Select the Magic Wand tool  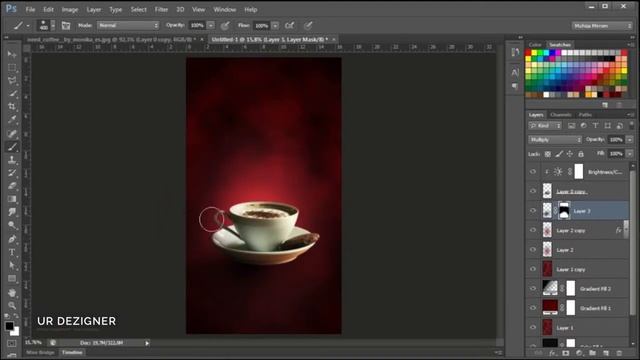(x=12, y=93)
